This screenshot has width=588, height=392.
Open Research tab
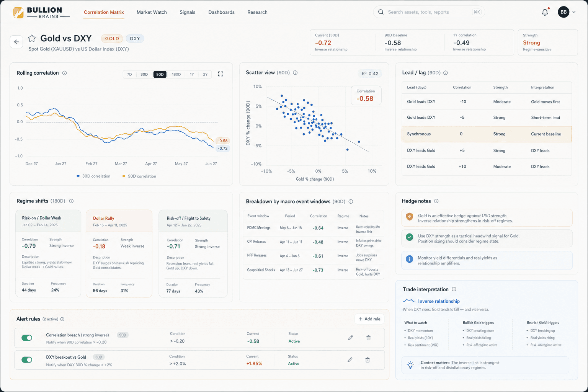(257, 12)
